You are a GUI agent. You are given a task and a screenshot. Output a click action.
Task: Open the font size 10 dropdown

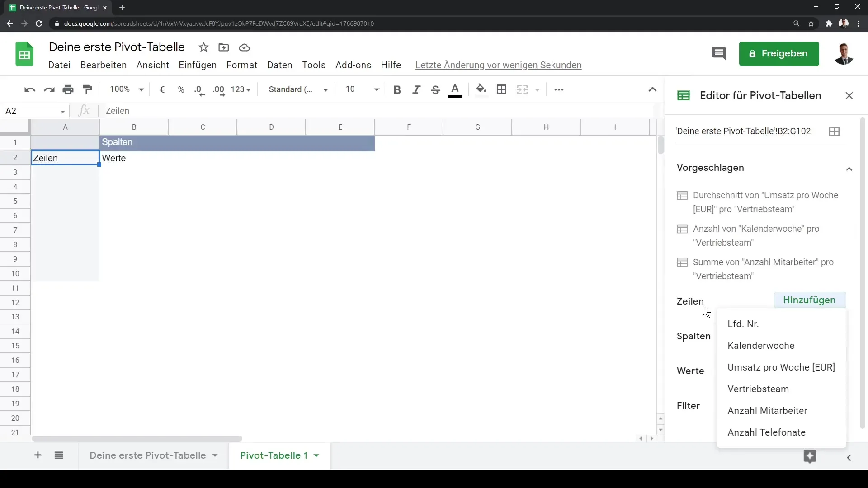point(362,89)
